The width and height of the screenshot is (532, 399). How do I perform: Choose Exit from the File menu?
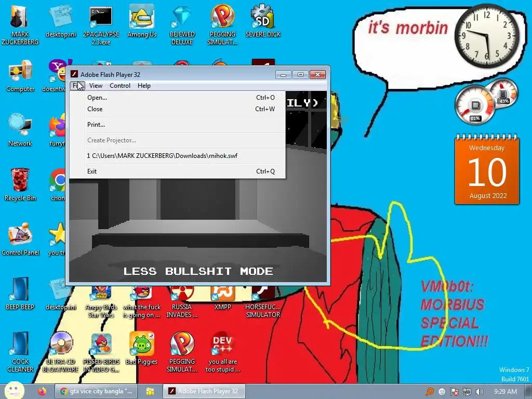click(x=178, y=171)
